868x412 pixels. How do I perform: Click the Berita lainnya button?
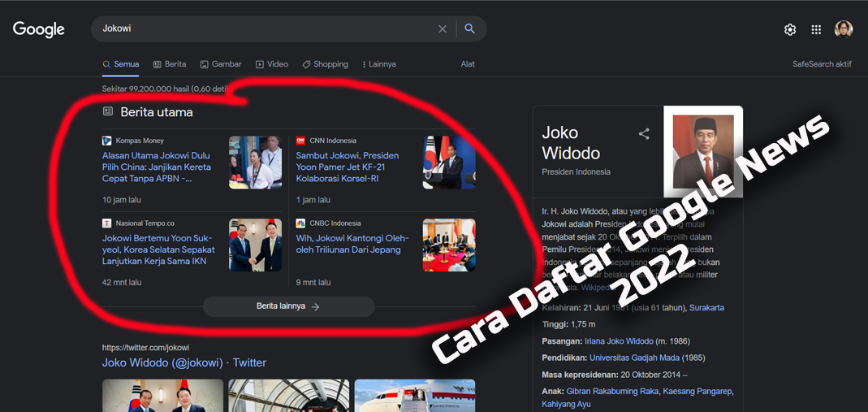(x=288, y=306)
